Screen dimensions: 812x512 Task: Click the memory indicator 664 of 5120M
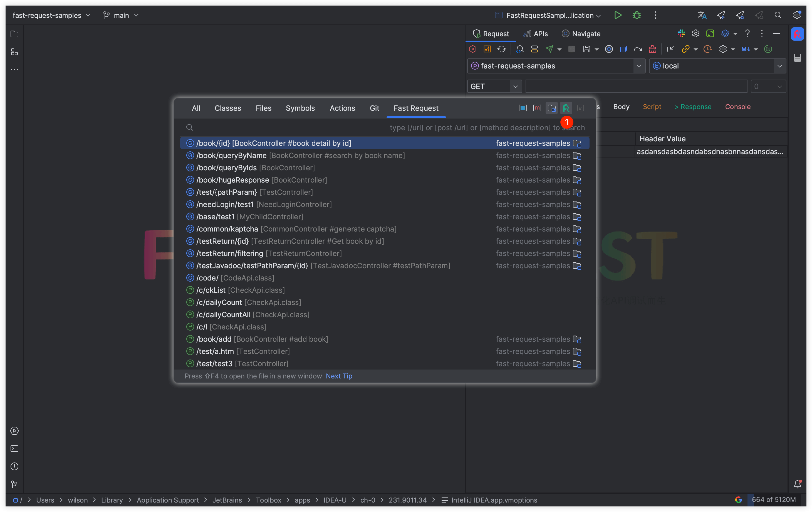(773, 500)
